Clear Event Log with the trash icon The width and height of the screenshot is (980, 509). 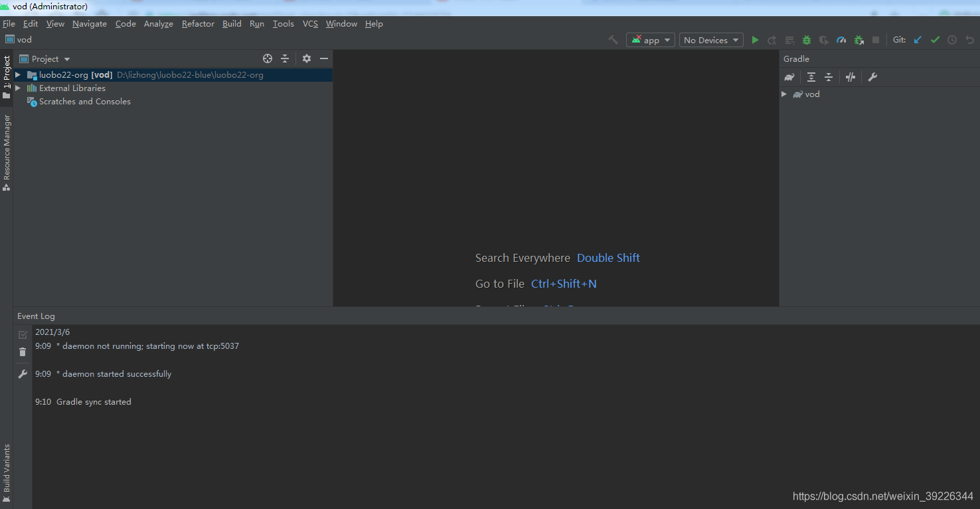point(23,352)
